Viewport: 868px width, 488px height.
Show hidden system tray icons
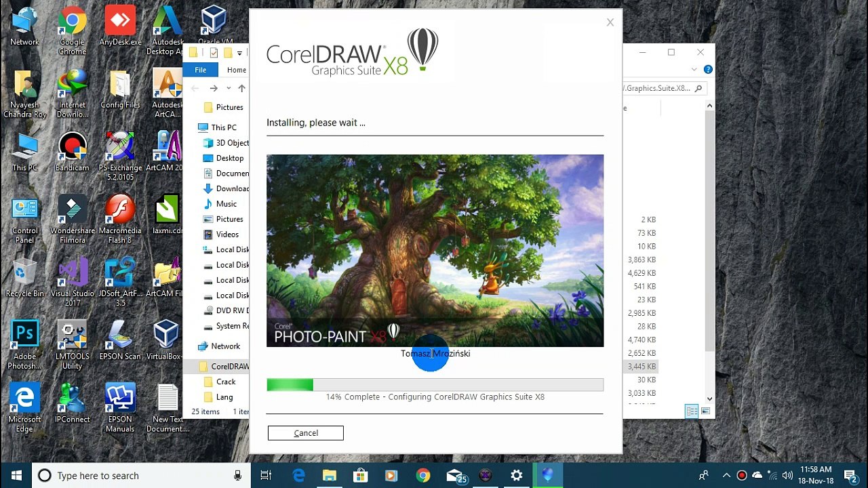tap(726, 476)
